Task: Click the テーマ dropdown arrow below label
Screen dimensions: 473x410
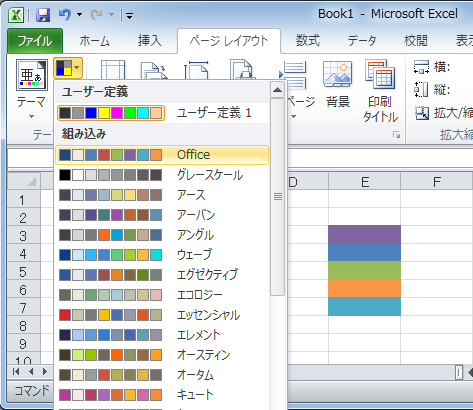Action: coord(31,117)
